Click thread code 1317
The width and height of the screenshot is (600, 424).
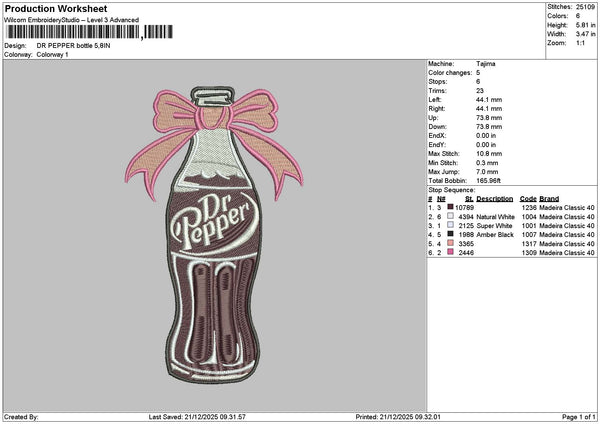(x=529, y=244)
